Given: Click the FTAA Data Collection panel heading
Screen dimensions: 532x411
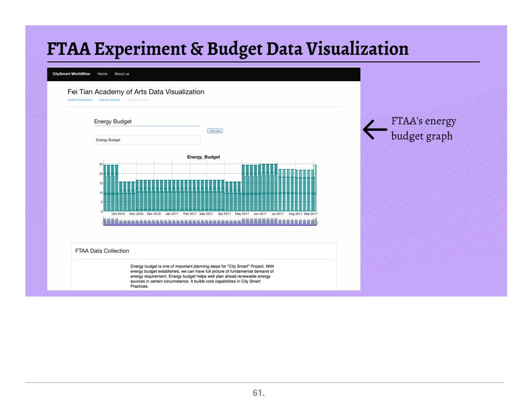Looking at the screenshot, I should click(x=102, y=251).
